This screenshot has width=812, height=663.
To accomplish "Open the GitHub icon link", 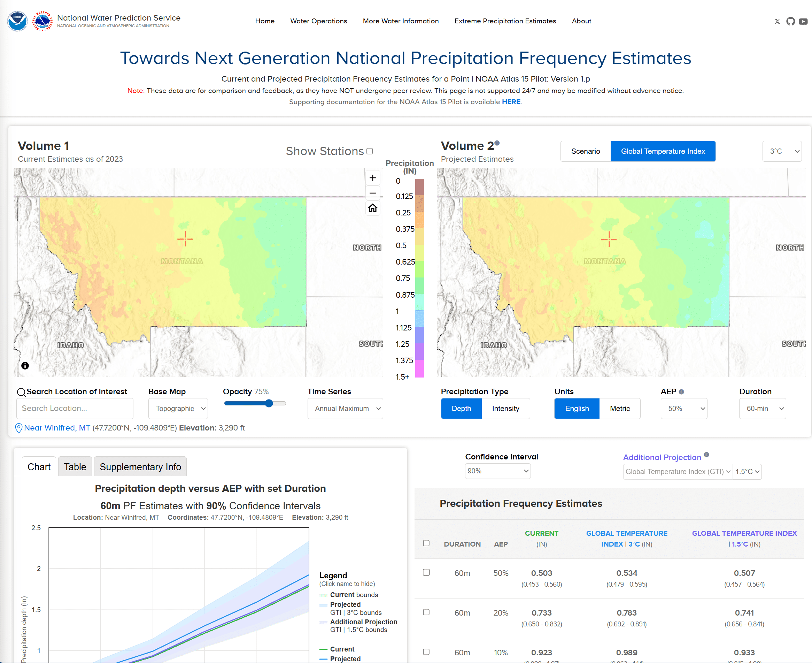I will click(791, 21).
